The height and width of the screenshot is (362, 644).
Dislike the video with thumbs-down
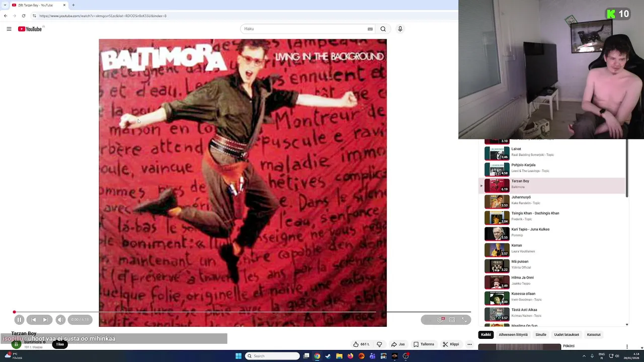click(x=379, y=344)
